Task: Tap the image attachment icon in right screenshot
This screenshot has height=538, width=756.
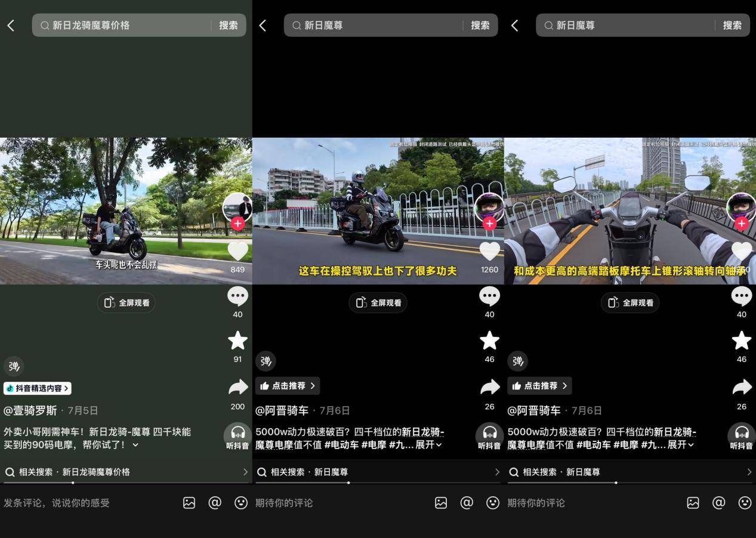Action: 693,503
